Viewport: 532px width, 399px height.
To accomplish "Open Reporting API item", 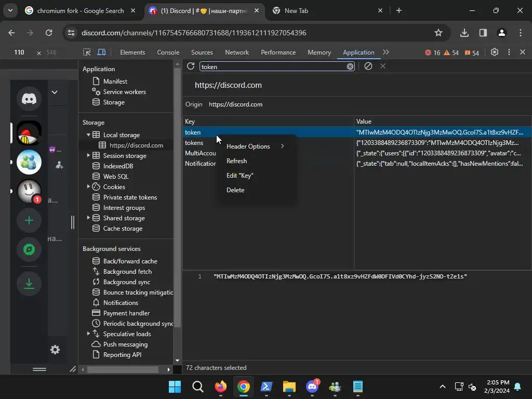I will point(117,354).
